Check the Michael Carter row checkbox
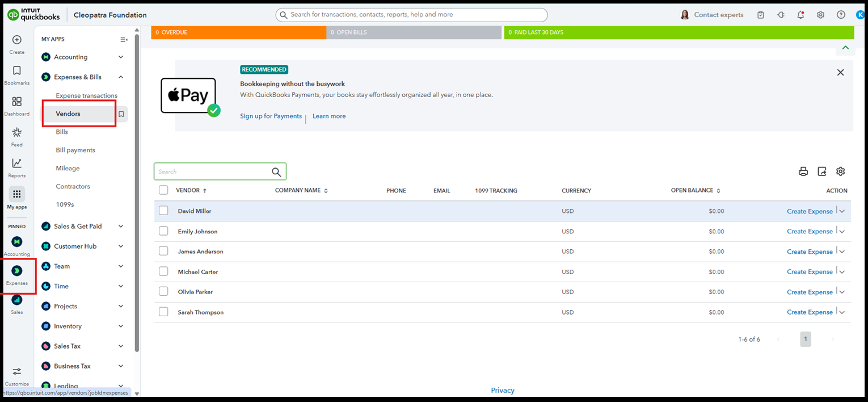The width and height of the screenshot is (868, 402). tap(163, 271)
